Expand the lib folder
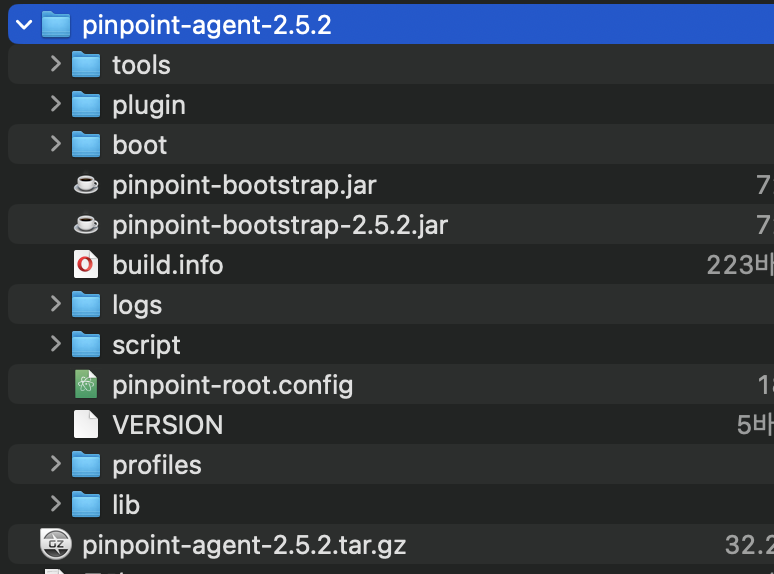The width and height of the screenshot is (774, 574). click(56, 503)
